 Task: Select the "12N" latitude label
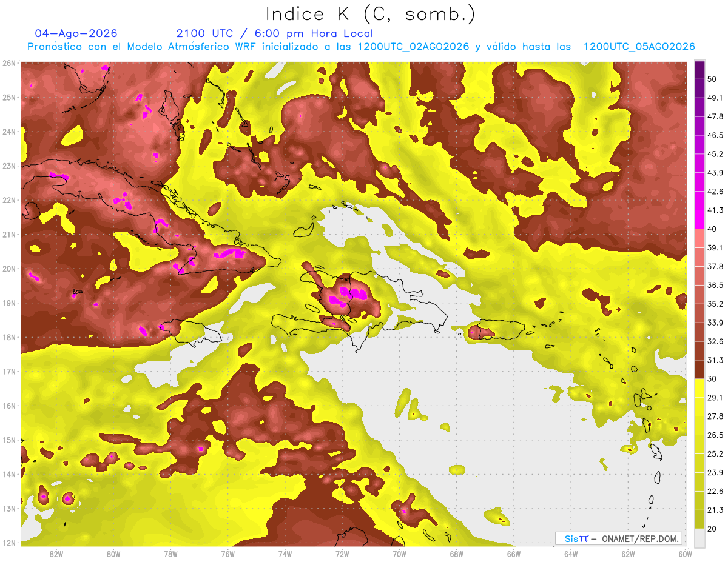coord(9,543)
